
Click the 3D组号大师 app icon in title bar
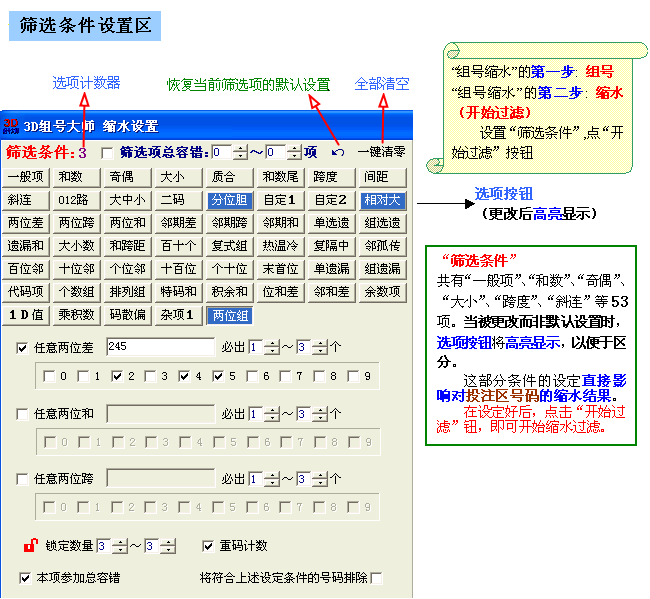pyautogui.click(x=12, y=126)
